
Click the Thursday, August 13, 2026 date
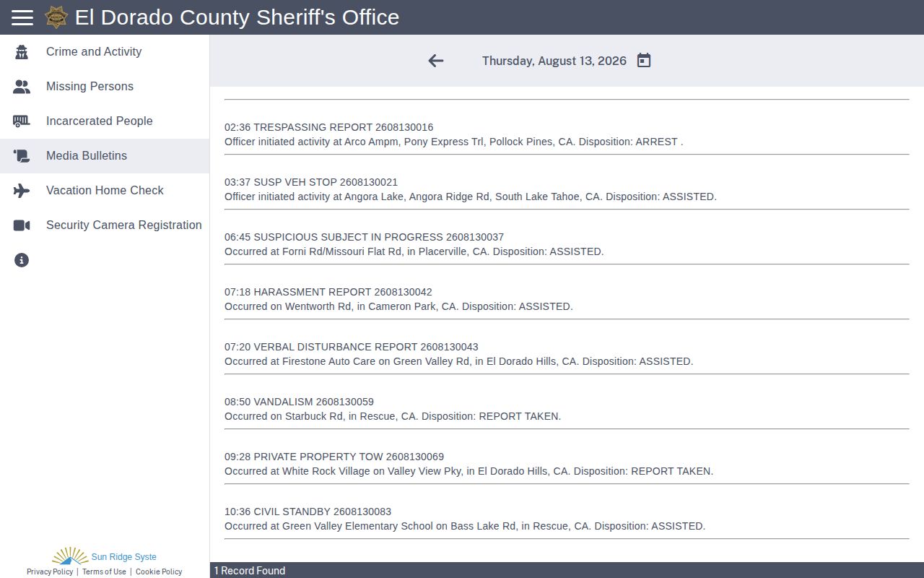(554, 61)
